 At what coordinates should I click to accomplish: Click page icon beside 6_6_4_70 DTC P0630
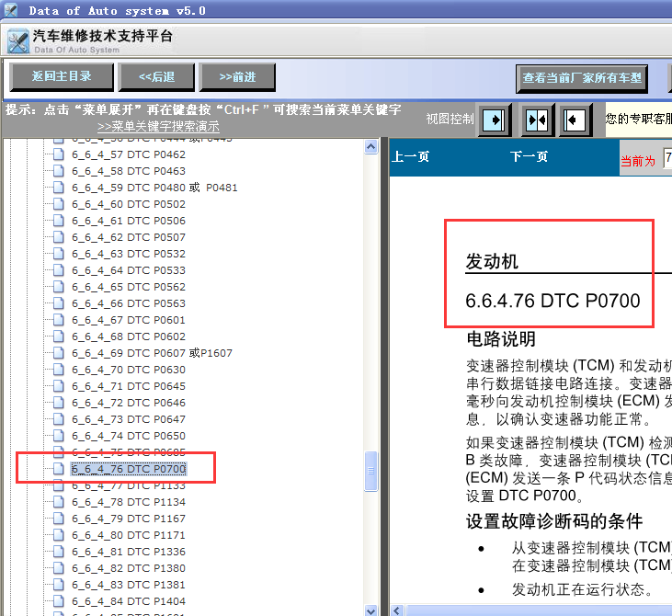point(59,369)
